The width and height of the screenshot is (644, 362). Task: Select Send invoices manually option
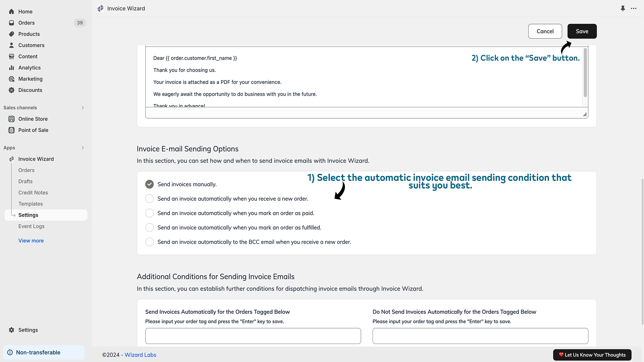click(150, 184)
